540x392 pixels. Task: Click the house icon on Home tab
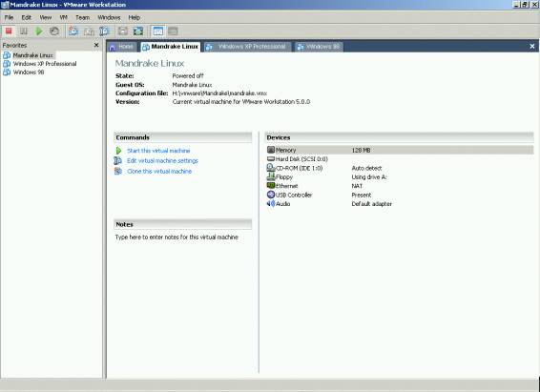click(x=113, y=48)
